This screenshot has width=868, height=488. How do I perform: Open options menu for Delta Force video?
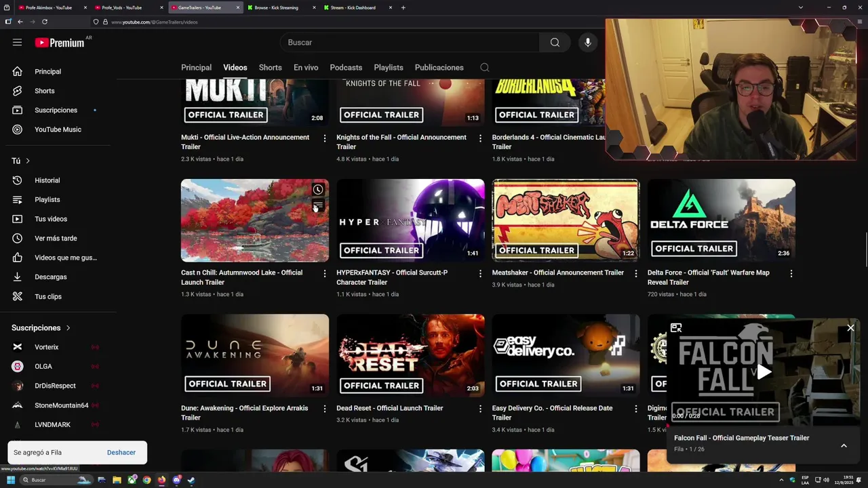click(x=791, y=273)
